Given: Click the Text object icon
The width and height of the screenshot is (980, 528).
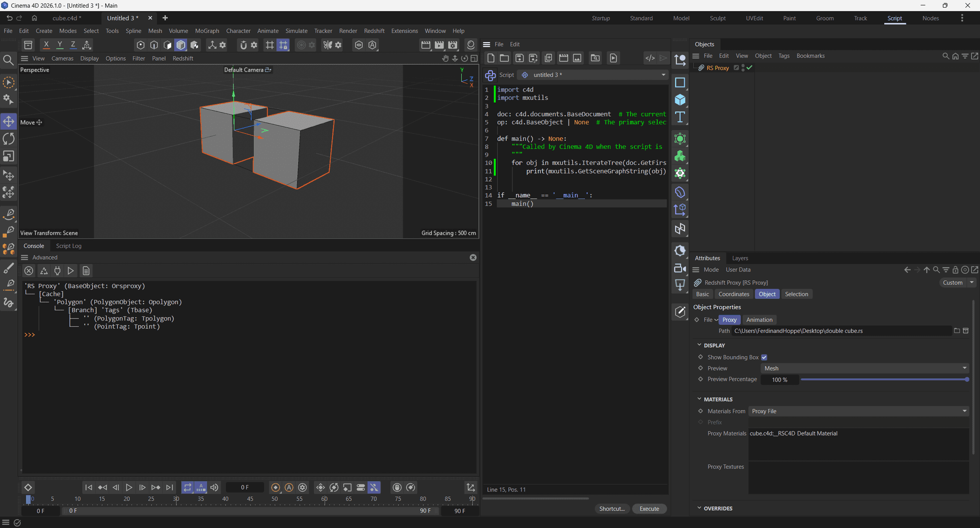Looking at the screenshot, I should [680, 117].
